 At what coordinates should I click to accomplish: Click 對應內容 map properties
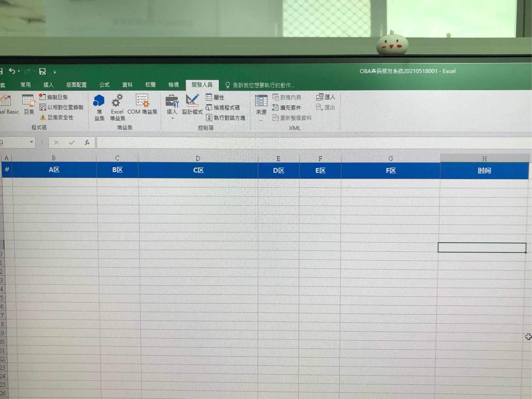(287, 98)
